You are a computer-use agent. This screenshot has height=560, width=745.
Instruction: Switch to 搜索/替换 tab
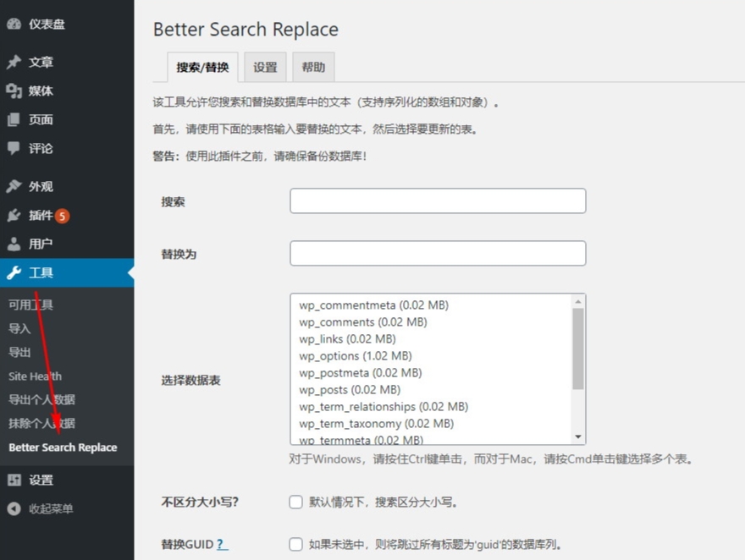point(202,67)
